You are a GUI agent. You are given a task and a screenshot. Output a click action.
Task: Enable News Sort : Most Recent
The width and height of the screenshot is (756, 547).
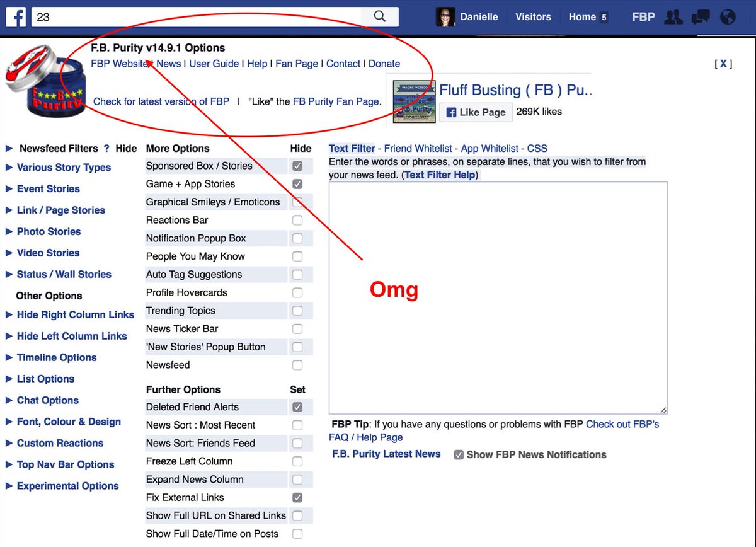[x=297, y=425]
